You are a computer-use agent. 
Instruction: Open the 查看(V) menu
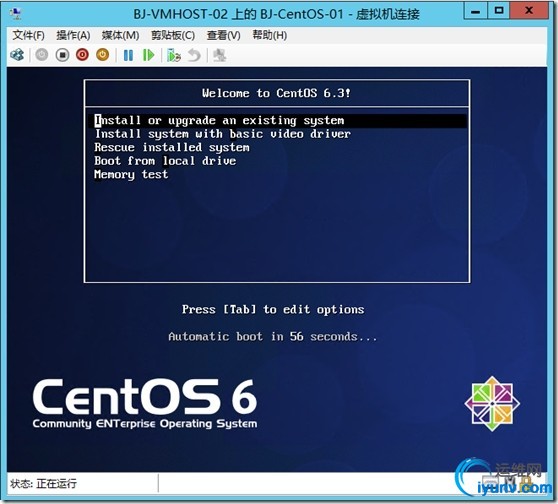(x=223, y=35)
